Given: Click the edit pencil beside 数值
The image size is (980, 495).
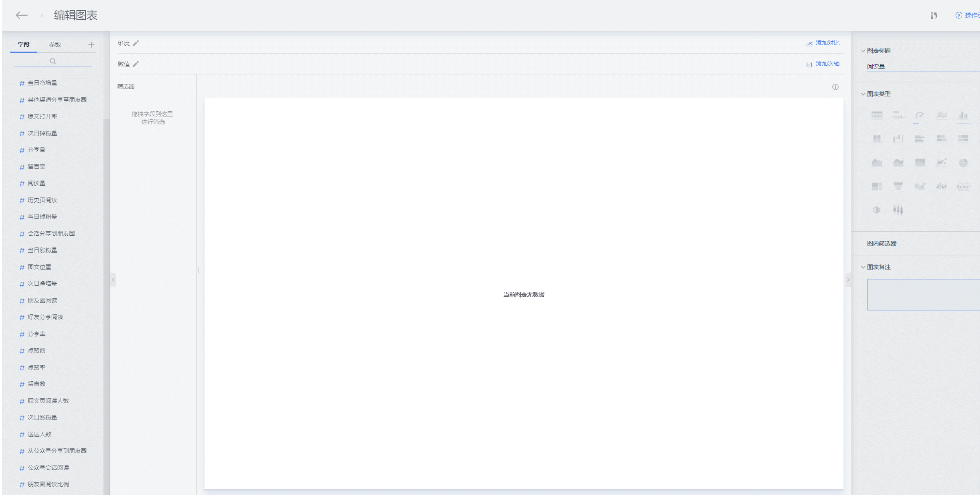Looking at the screenshot, I should tap(136, 64).
